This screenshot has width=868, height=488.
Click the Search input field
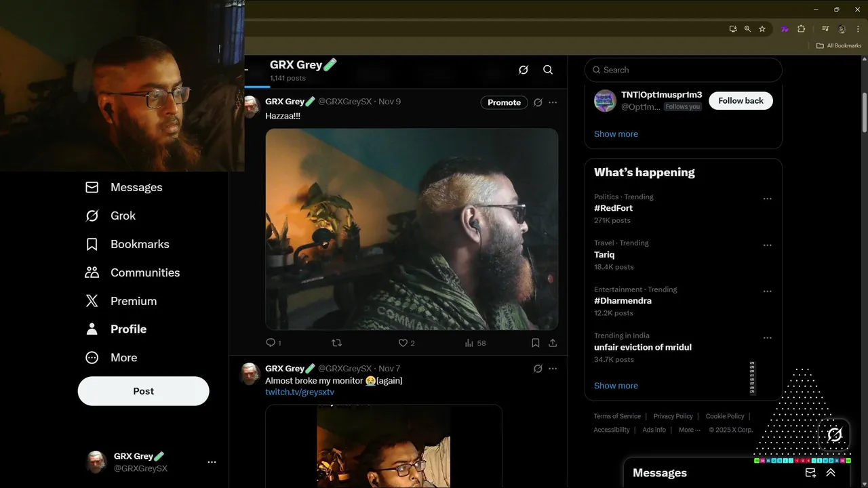coord(684,70)
